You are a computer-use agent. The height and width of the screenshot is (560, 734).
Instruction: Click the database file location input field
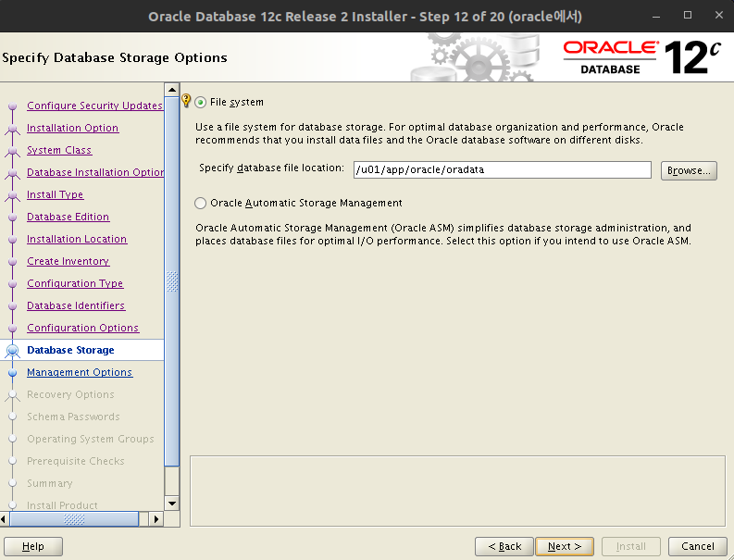click(503, 169)
